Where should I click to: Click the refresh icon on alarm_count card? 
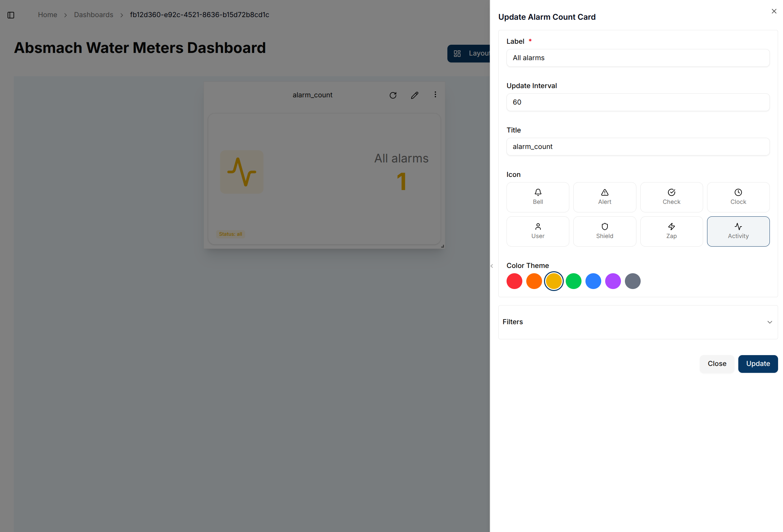point(392,95)
